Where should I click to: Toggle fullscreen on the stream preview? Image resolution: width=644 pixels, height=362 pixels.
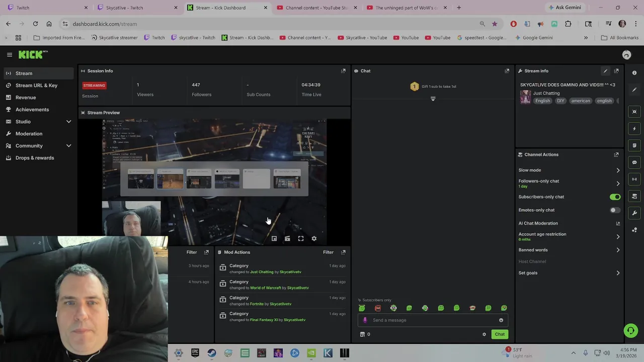pos(301,239)
